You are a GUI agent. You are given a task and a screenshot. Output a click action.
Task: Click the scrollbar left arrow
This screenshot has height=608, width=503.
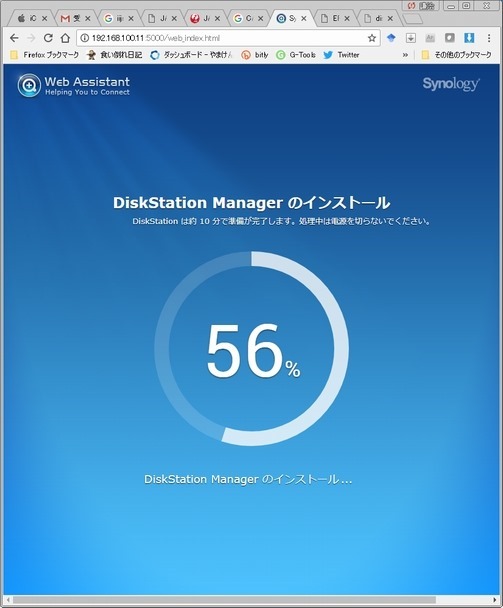[x=8, y=600]
